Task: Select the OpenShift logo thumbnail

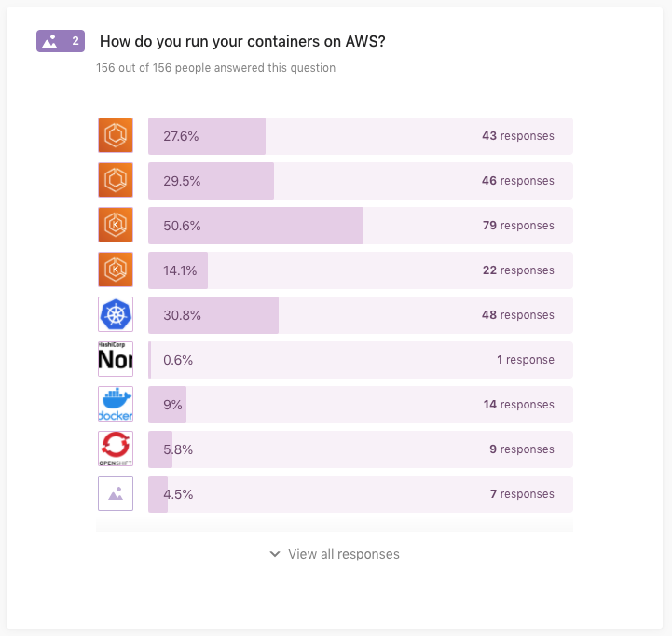Action: [116, 449]
